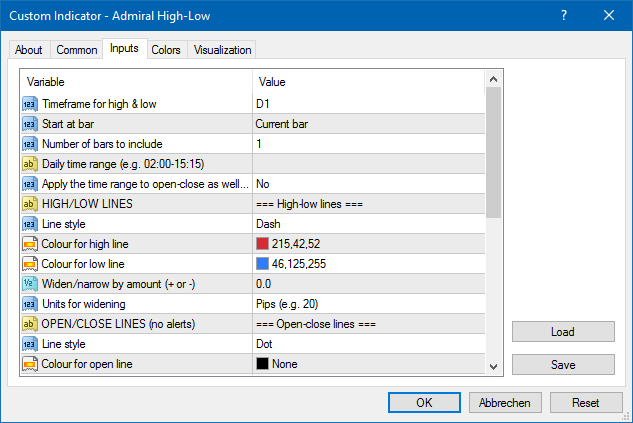This screenshot has width=633, height=423.
Task: Click the colour icon beside Colour for high line
Action: [x=30, y=244]
